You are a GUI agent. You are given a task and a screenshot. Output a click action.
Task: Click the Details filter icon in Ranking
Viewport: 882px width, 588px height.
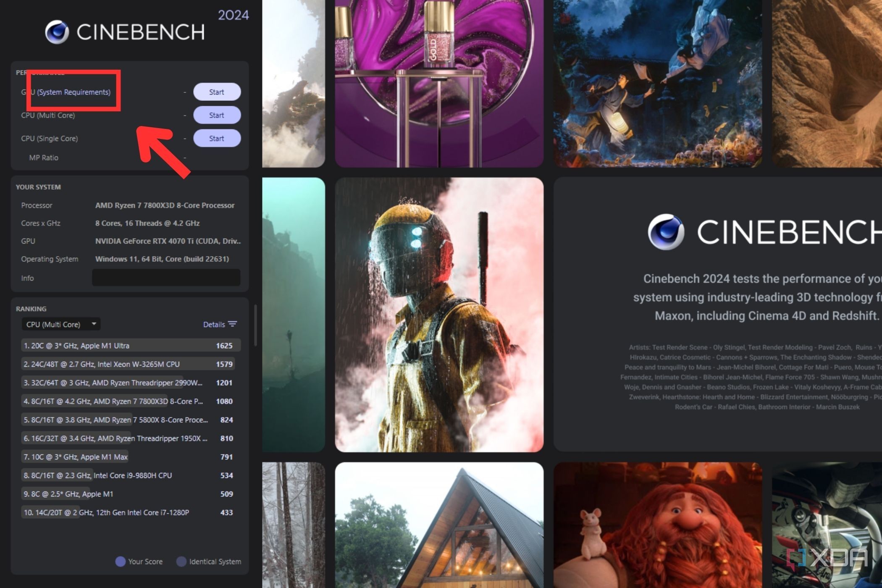tap(233, 324)
